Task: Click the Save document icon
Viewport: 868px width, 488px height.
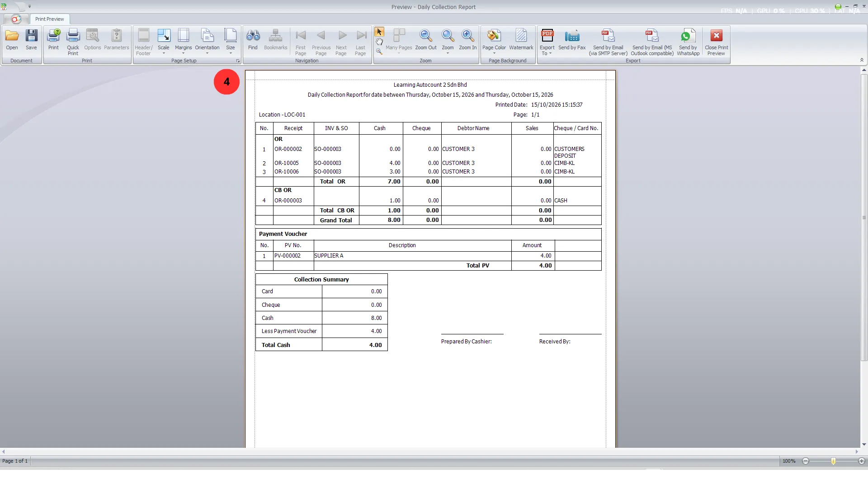Action: (x=32, y=39)
